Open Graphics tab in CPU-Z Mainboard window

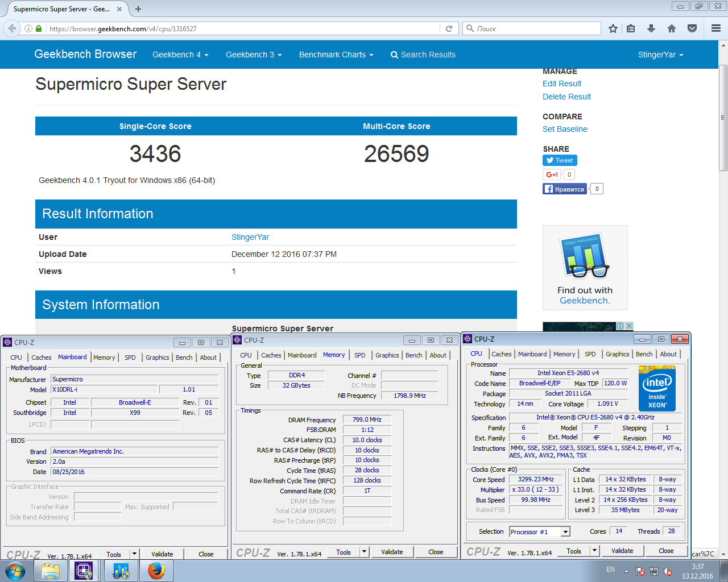click(x=157, y=357)
